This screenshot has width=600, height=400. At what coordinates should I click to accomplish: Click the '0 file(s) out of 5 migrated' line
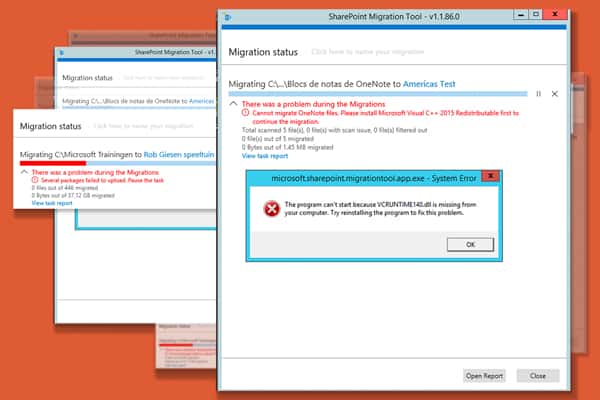[278, 139]
